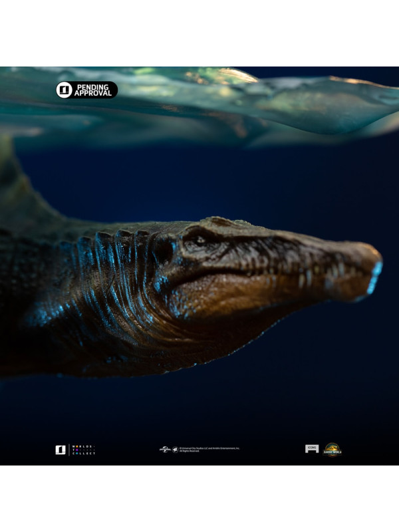Click the Universal Studios logo
The image size is (399, 532).
[x=165, y=450]
